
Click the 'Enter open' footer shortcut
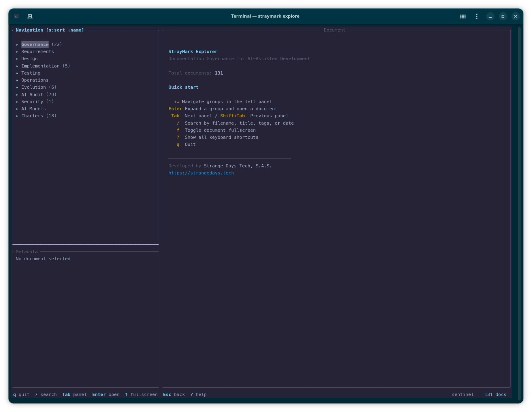[x=106, y=394]
